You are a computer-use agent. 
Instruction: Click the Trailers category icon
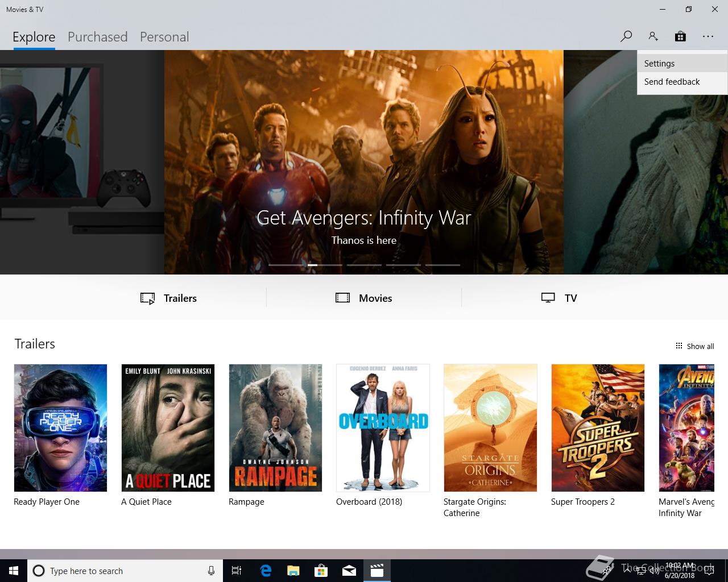(148, 298)
